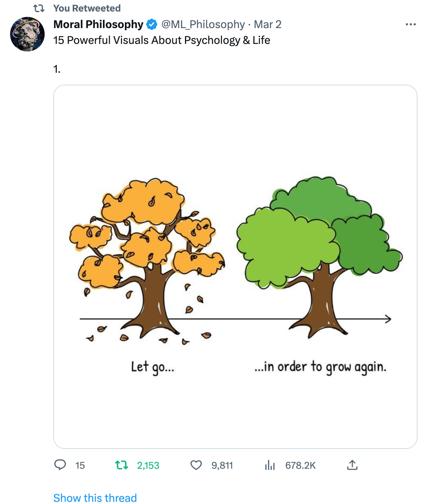Image resolution: width=429 pixels, height=504 pixels.
Task: Click the You Retweeted label
Action: coord(87,8)
